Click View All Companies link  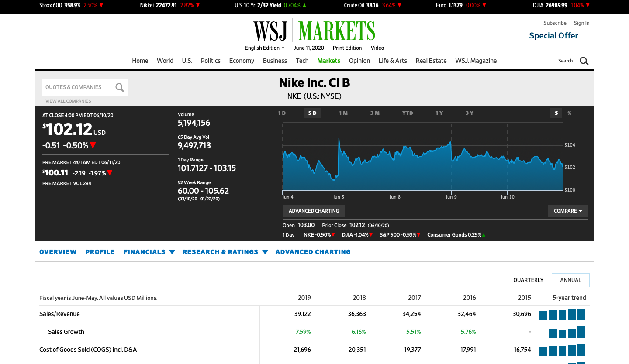tap(68, 101)
